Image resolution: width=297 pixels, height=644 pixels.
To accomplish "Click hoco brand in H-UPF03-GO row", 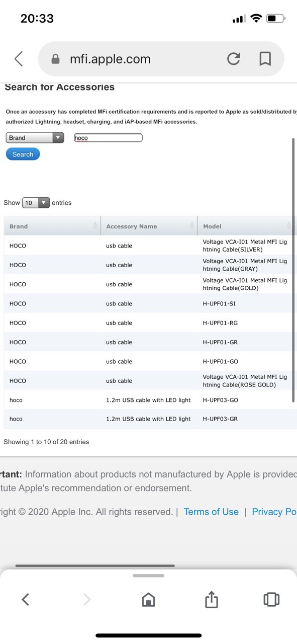I will 16,400.
